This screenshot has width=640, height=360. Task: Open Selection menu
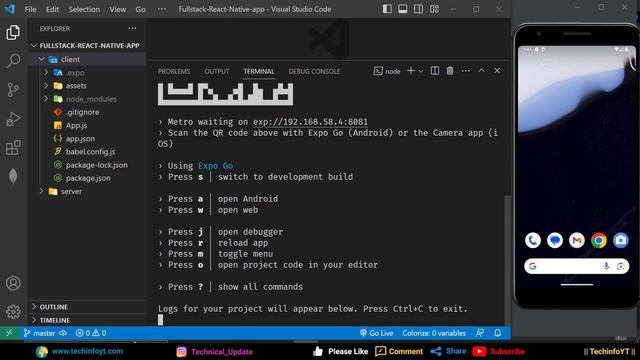pos(84,9)
